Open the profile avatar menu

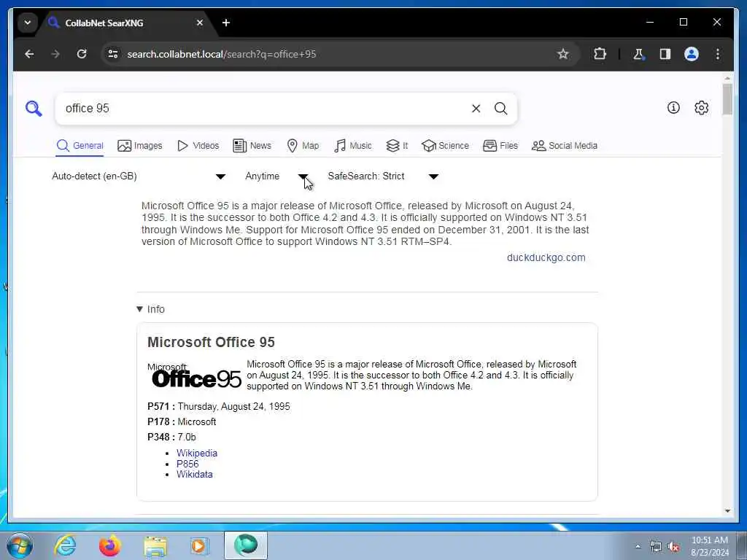[x=692, y=54]
